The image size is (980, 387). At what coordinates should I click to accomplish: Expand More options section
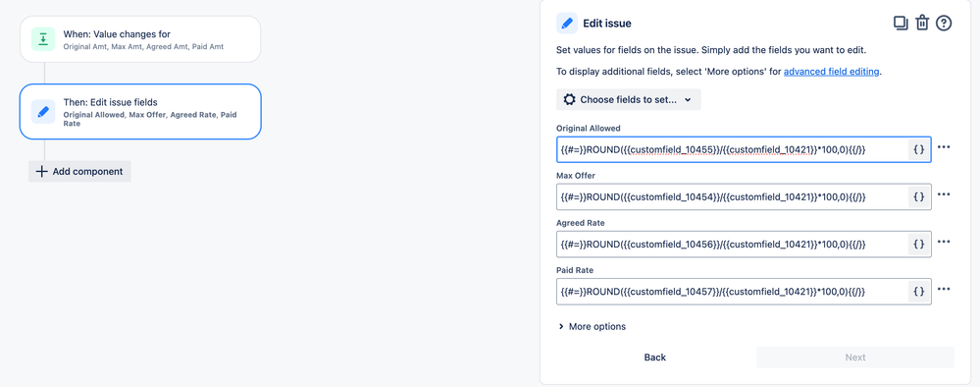(592, 326)
